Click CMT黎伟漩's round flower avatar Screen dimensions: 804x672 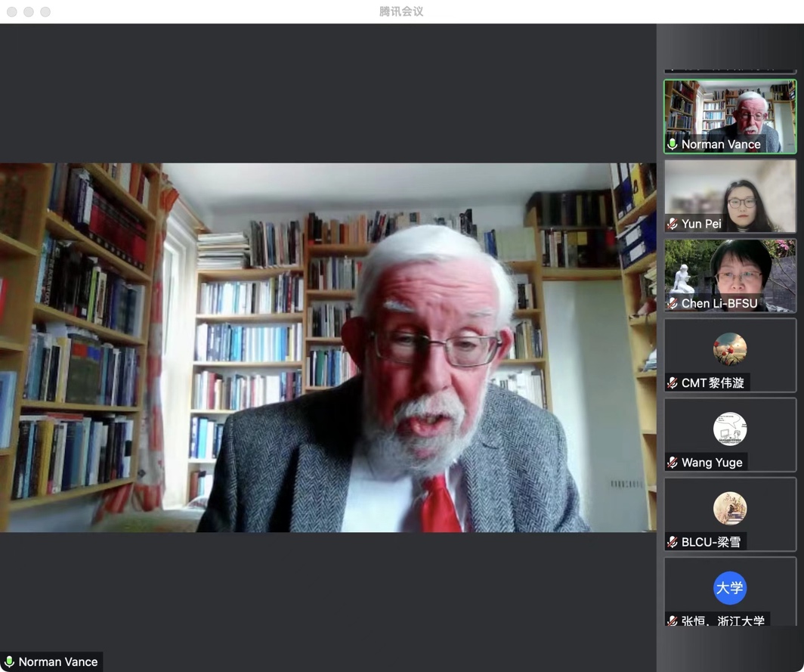coord(730,349)
